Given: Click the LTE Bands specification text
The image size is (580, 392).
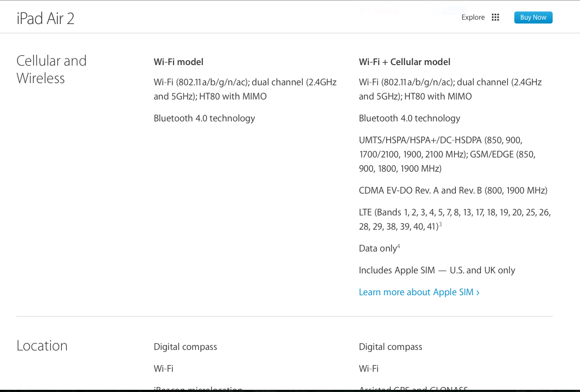Looking at the screenshot, I should click(x=455, y=219).
